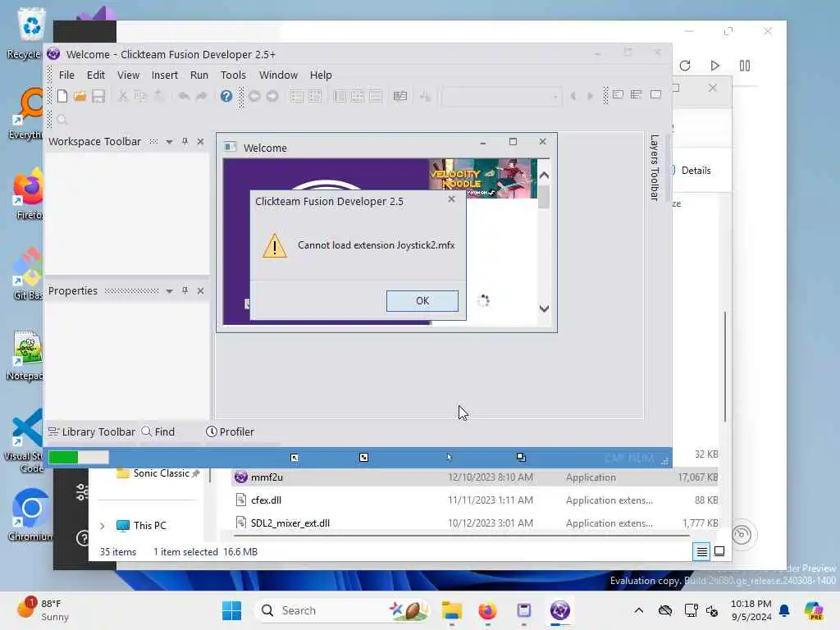The image size is (840, 630).
Task: Open the File menu
Action: pos(66,75)
